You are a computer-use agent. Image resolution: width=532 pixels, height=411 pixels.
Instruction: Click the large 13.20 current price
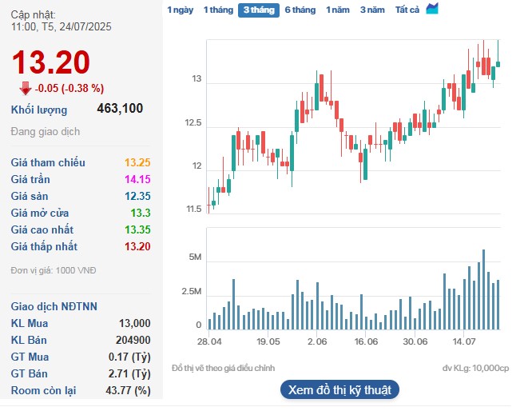(x=50, y=62)
